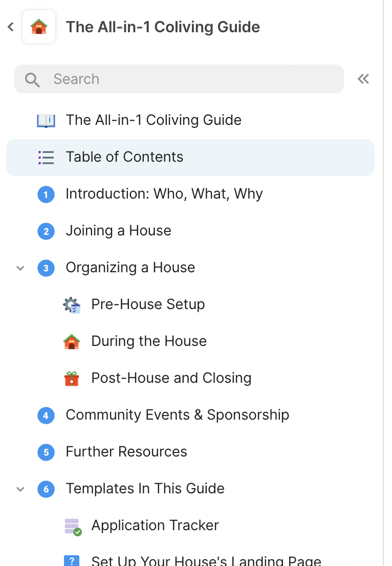Open Set Up Your House's Landing Page

coord(206,560)
